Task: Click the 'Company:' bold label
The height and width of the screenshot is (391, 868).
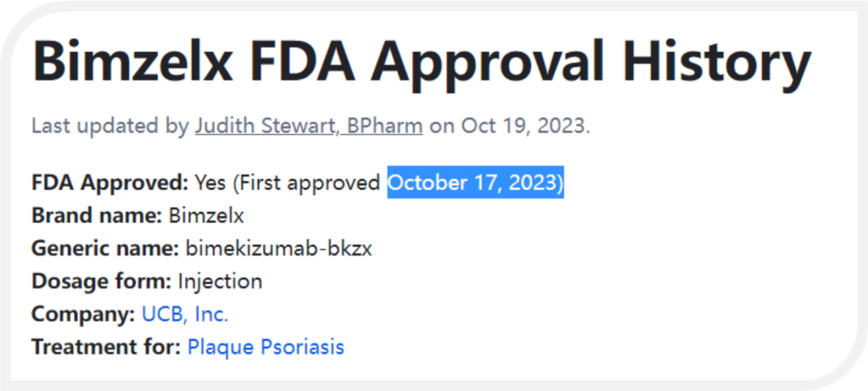Action: [84, 315]
